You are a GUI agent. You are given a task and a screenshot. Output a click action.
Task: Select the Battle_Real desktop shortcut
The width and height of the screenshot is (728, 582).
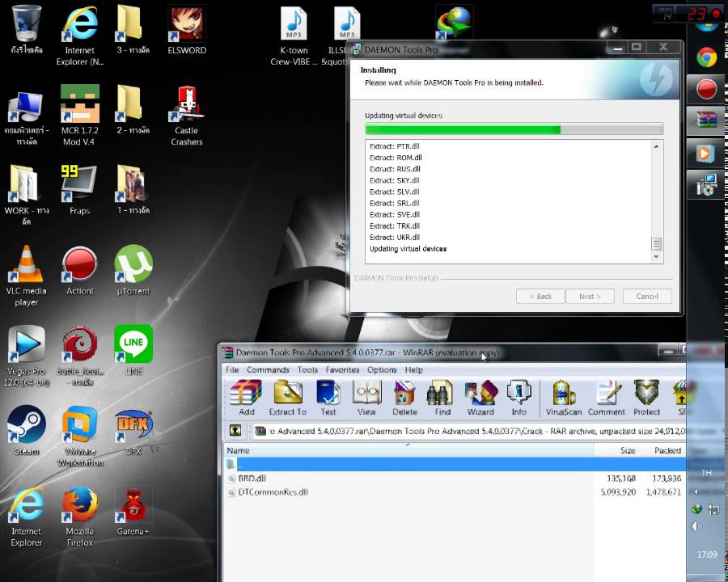(80, 356)
